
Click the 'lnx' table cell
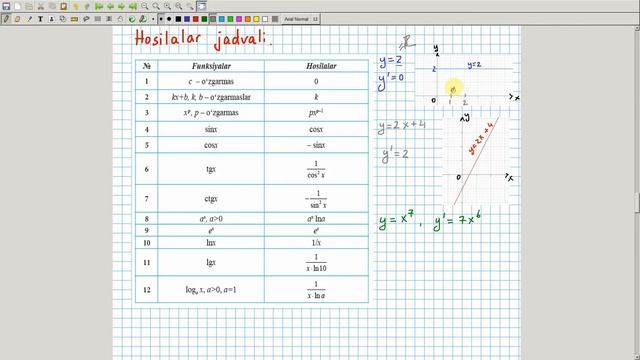211,243
